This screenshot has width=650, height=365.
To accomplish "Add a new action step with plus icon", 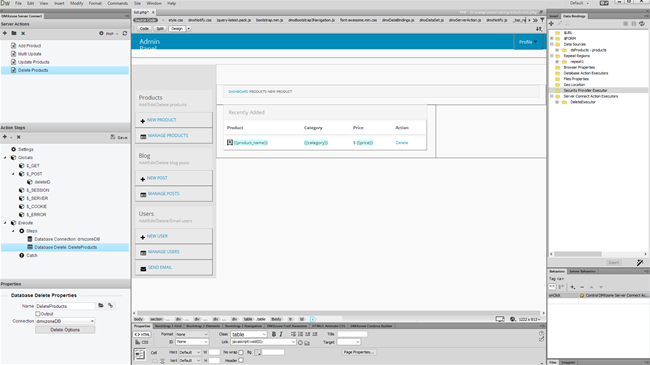I will tap(5, 137).
